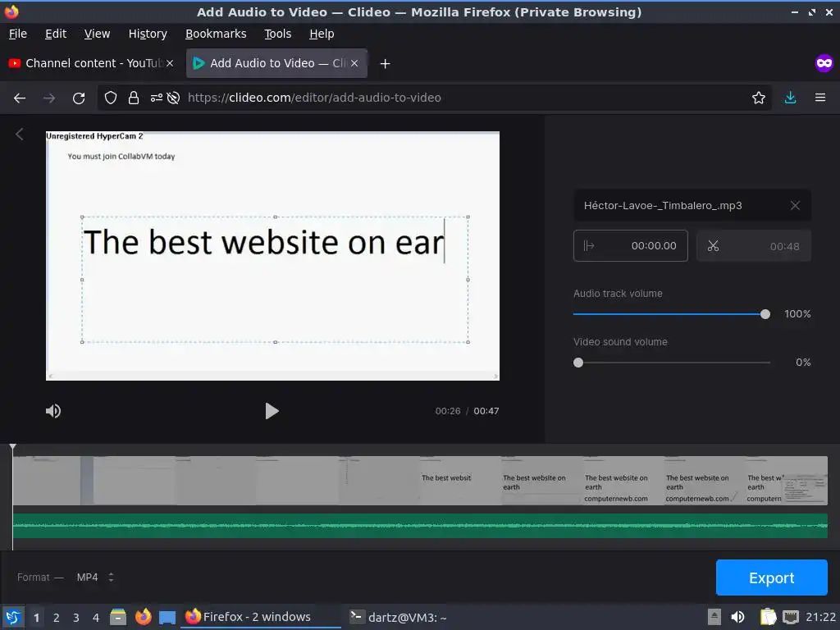Mute the video preview speaker icon

pos(53,411)
